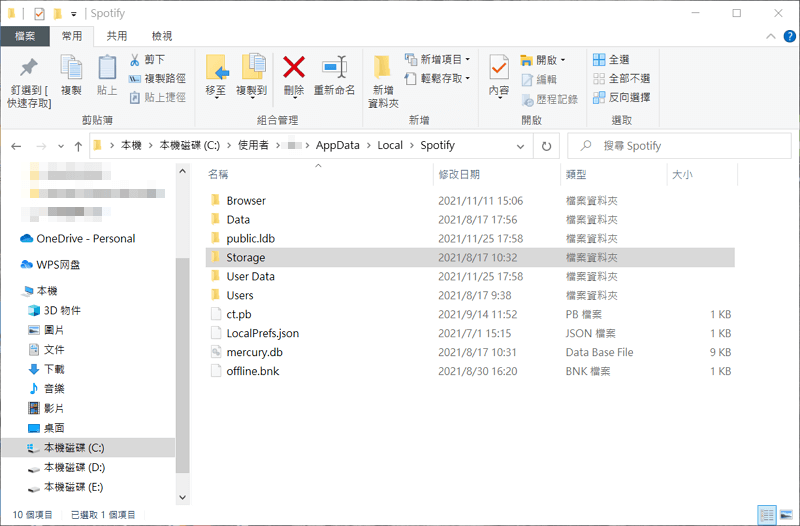
Task: Open the blue Help question mark
Action: pos(789,36)
